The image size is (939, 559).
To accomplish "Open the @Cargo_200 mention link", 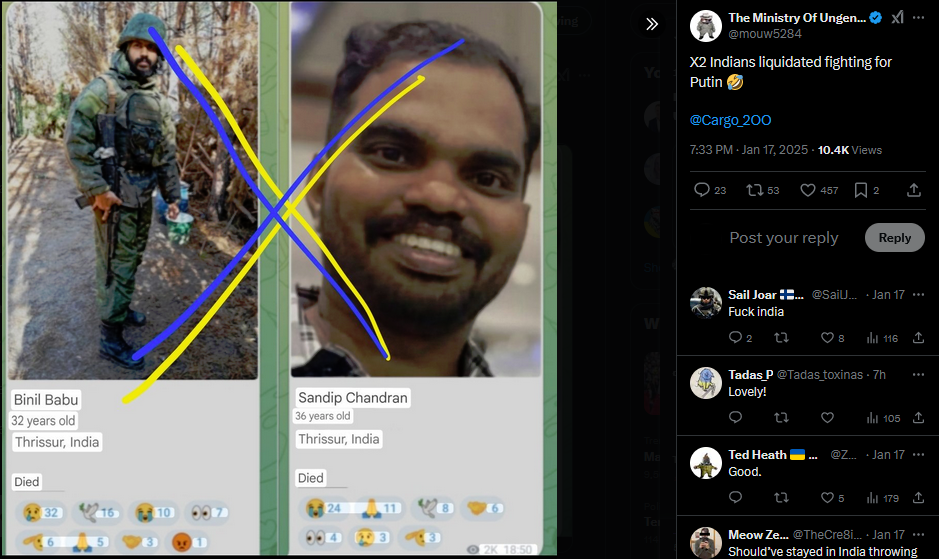I will coord(730,120).
